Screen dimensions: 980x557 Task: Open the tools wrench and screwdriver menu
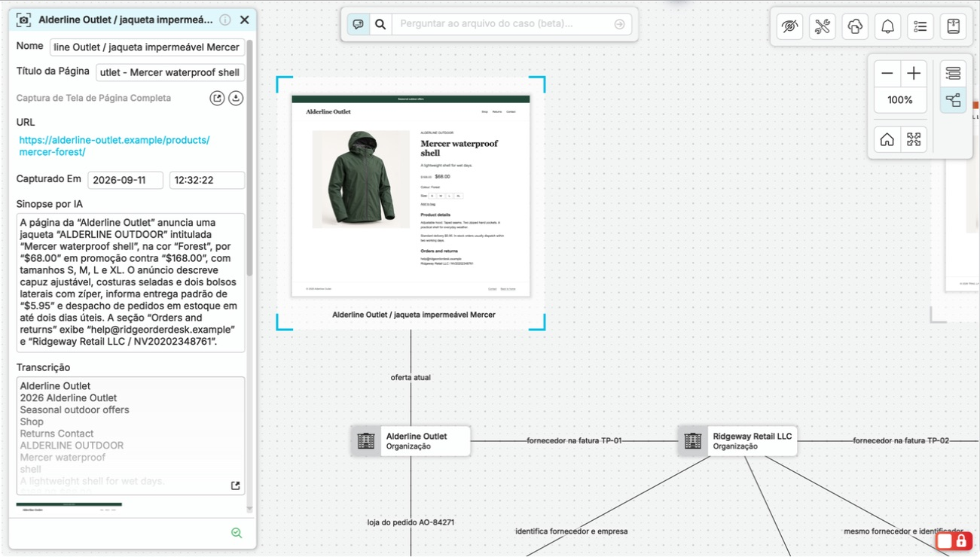pyautogui.click(x=823, y=26)
